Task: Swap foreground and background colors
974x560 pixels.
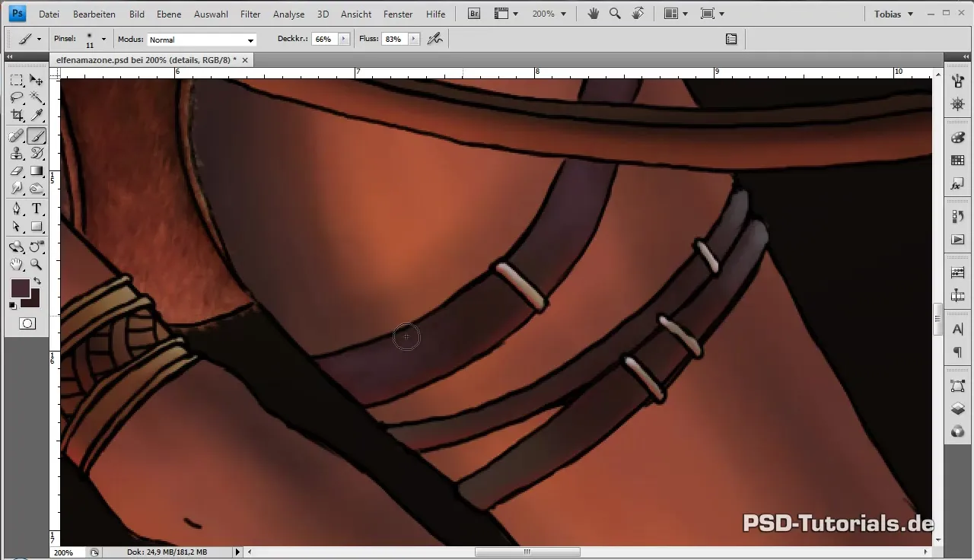Action: [37, 282]
